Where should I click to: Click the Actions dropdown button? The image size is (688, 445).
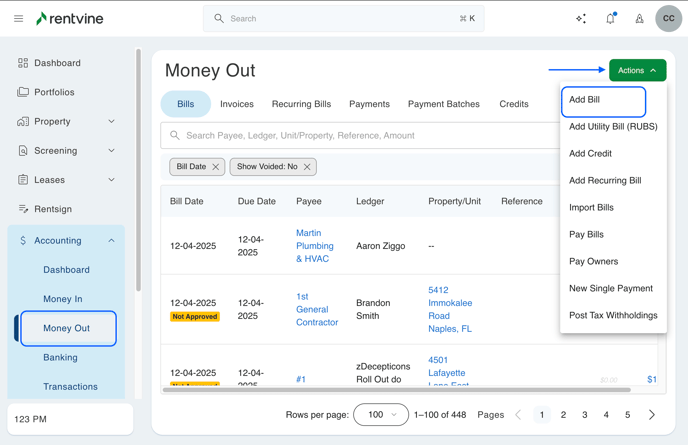pos(637,71)
